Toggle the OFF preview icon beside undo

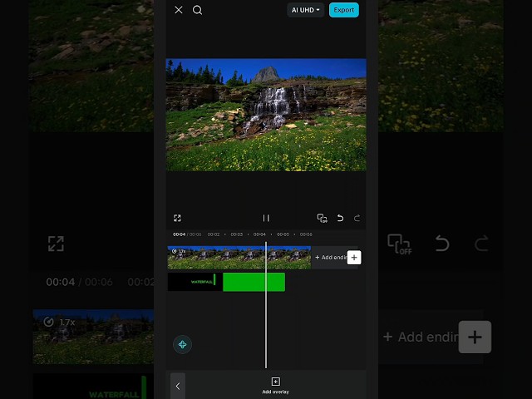[x=322, y=218]
